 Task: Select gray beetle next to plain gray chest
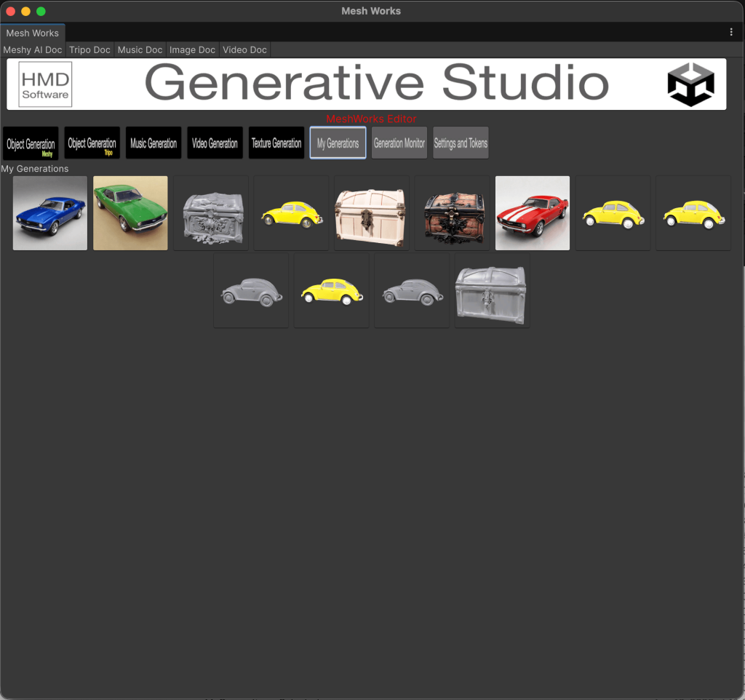click(412, 290)
